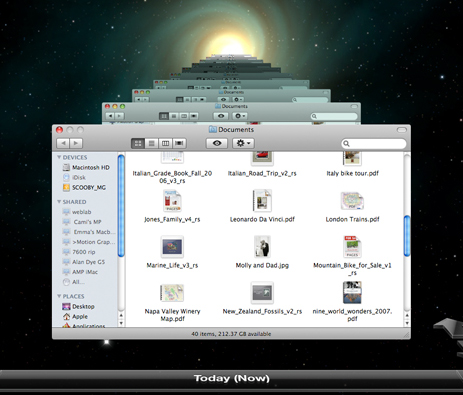Screen dimensions: 463x395
Task: Click the sidebar scrollbar thumb
Action: click(x=121, y=206)
